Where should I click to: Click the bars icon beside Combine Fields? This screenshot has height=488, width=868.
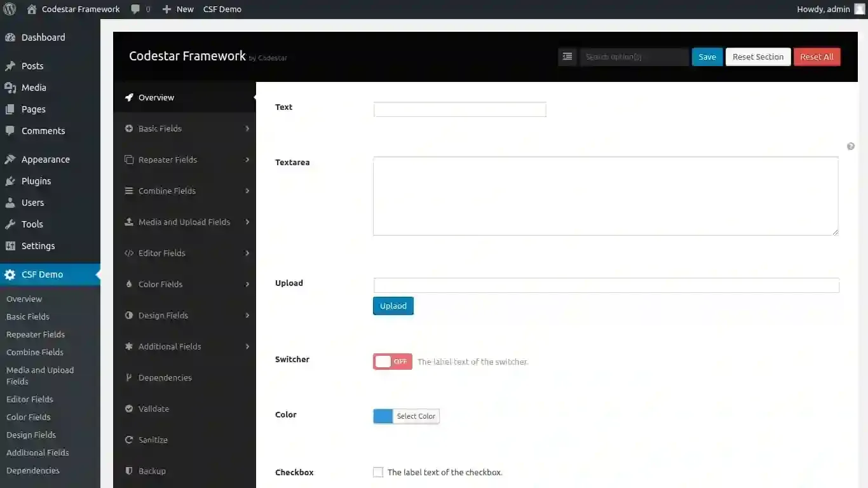pos(129,191)
